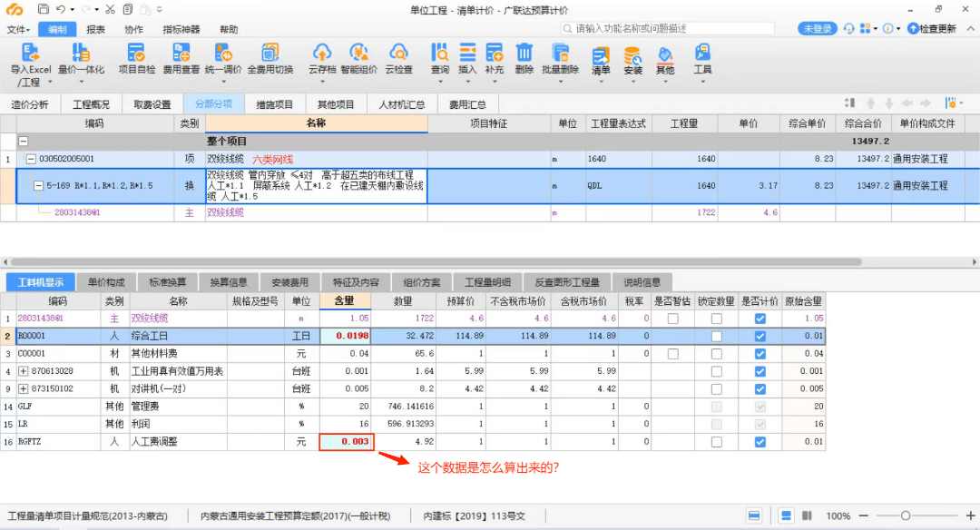Click the search box 请输入功能名称或问题描述

pyautogui.click(x=668, y=29)
